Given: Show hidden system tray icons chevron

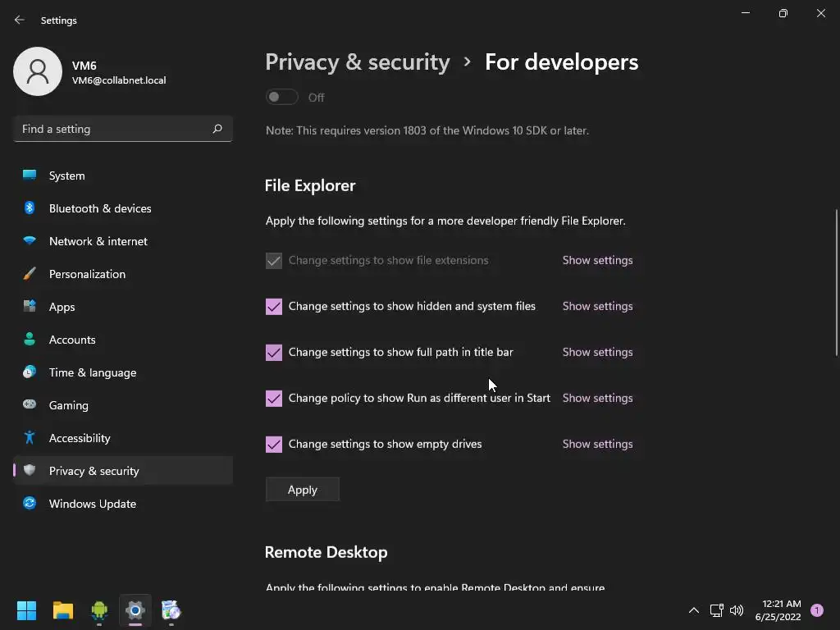Looking at the screenshot, I should click(693, 610).
